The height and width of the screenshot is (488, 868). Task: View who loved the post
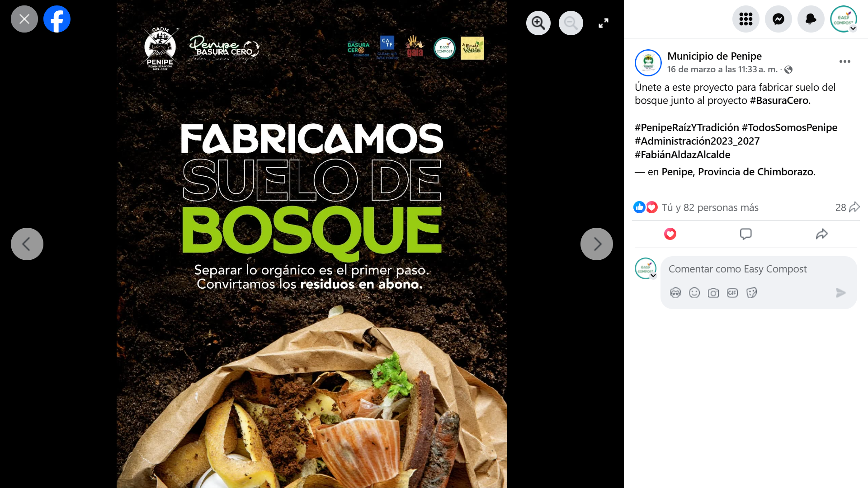(651, 207)
